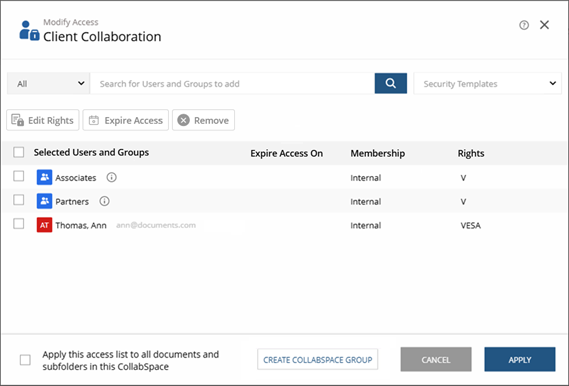
Task: Click the Client Collaboration title
Action: pos(102,37)
